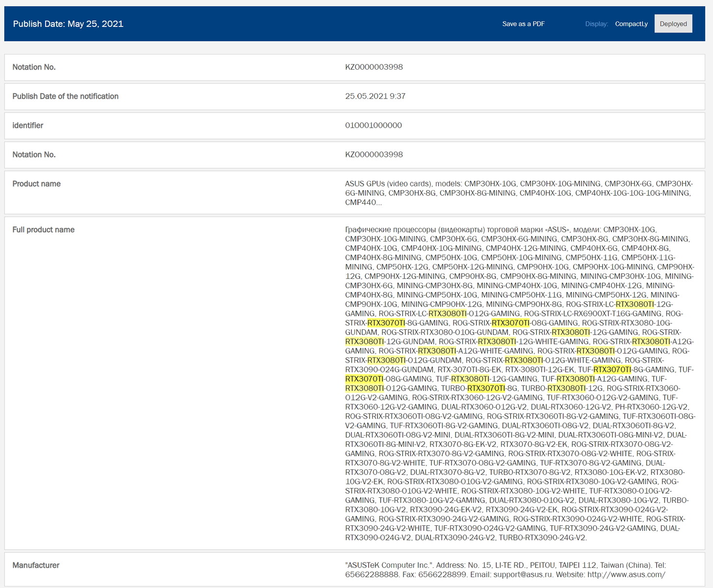
Task: Click the Product name label
Action: tap(36, 184)
